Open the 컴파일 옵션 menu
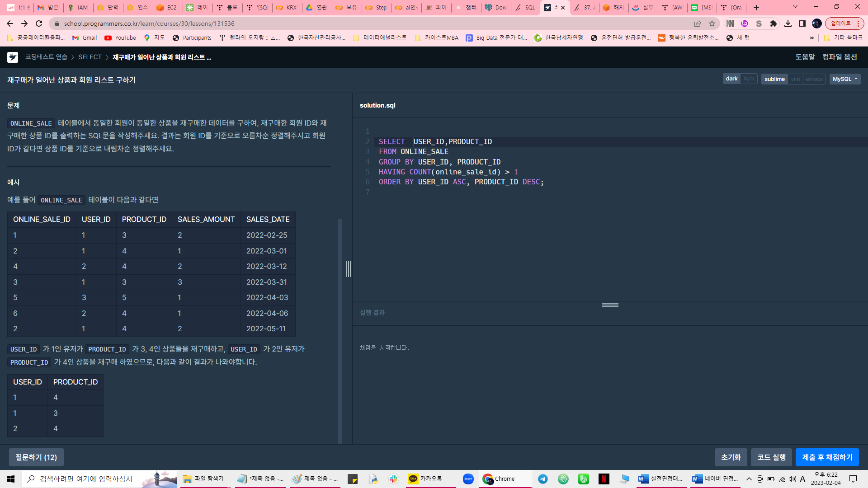 coord(840,57)
